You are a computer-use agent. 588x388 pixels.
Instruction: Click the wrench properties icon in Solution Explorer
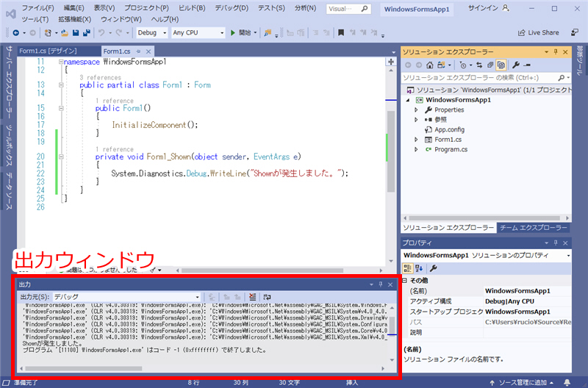pyautogui.click(x=516, y=65)
